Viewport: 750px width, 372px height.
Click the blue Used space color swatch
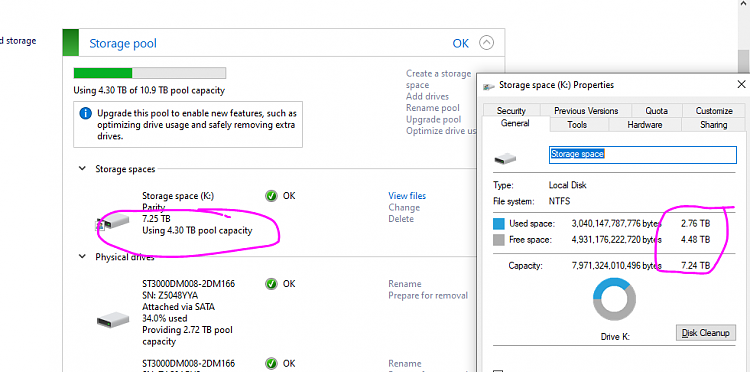click(x=498, y=224)
